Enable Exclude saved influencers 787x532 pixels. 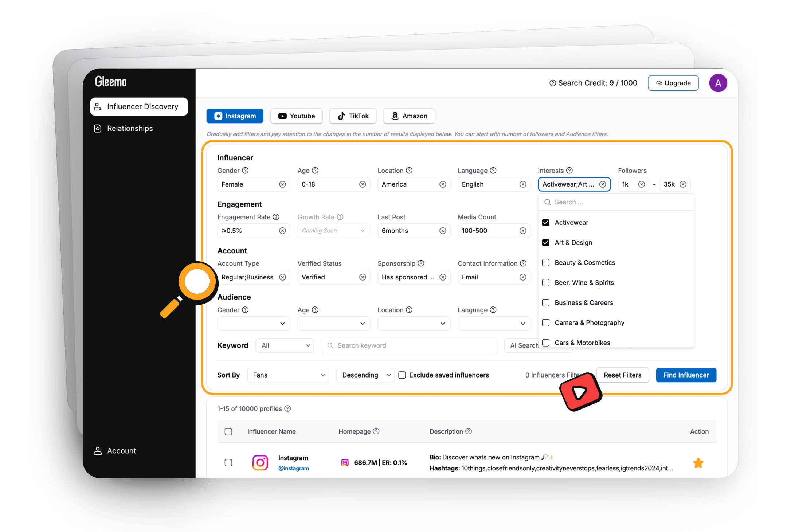point(402,375)
